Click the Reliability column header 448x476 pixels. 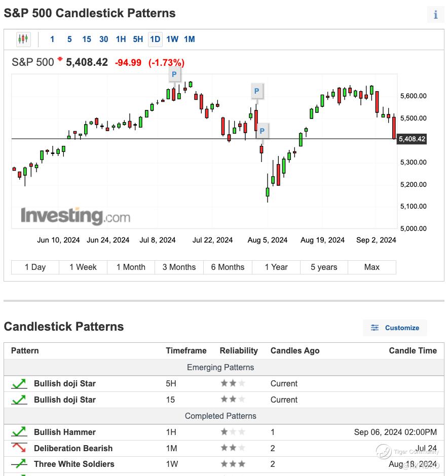point(239,350)
